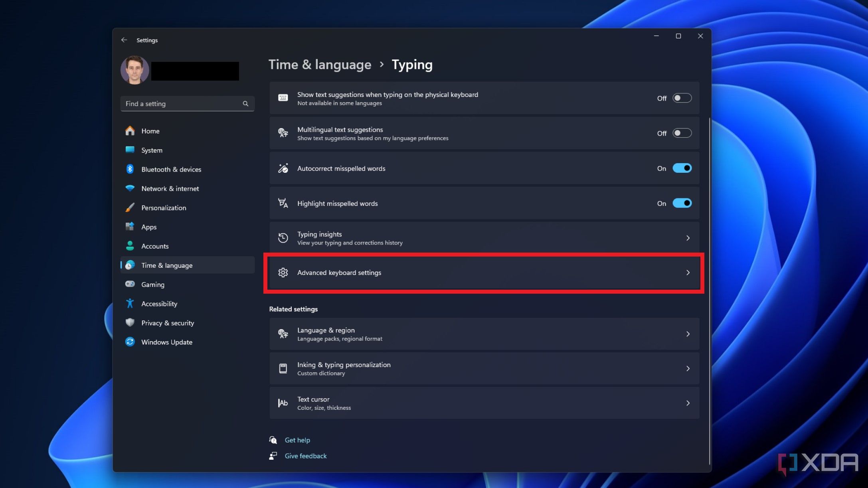
Task: Click the Language & region icon
Action: [x=283, y=334]
